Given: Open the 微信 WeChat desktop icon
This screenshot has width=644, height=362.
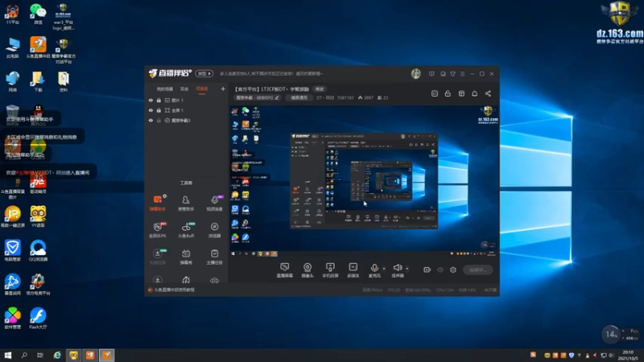Looking at the screenshot, I should click(x=38, y=14).
